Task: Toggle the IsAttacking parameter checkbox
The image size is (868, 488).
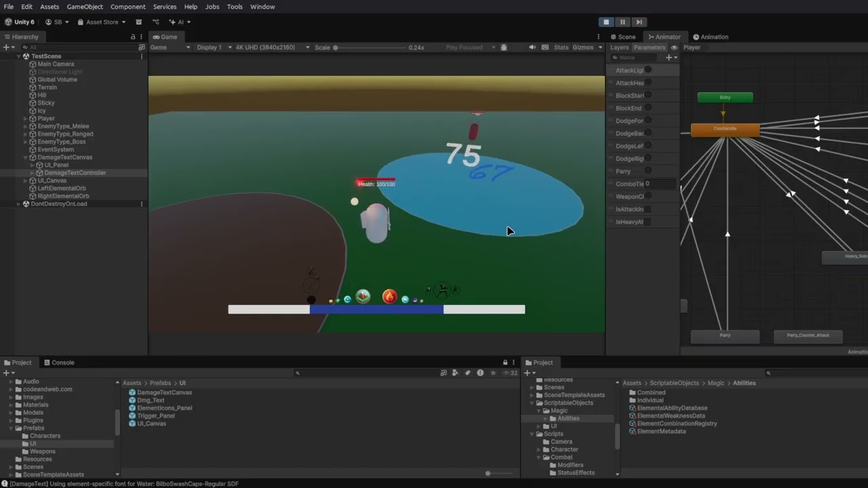Action: tap(648, 209)
